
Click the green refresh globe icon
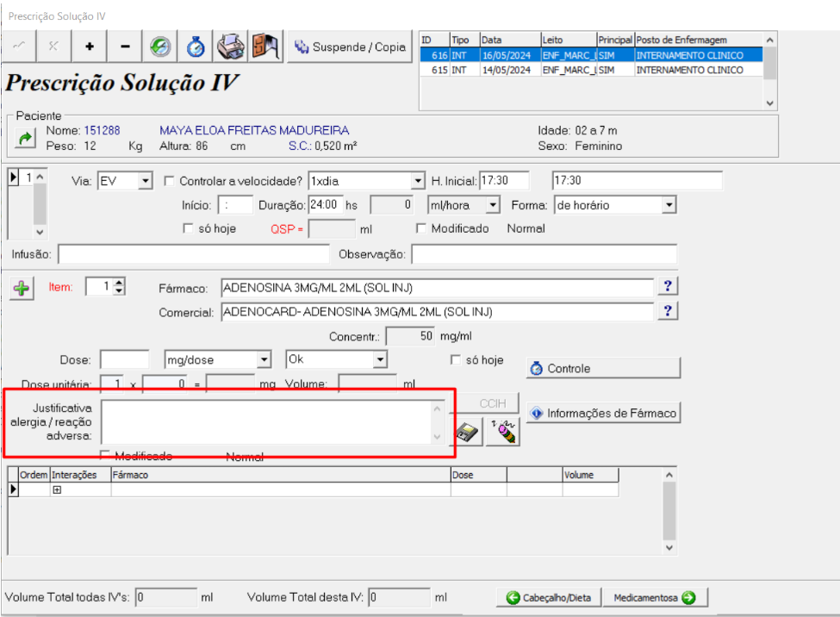coord(160,47)
